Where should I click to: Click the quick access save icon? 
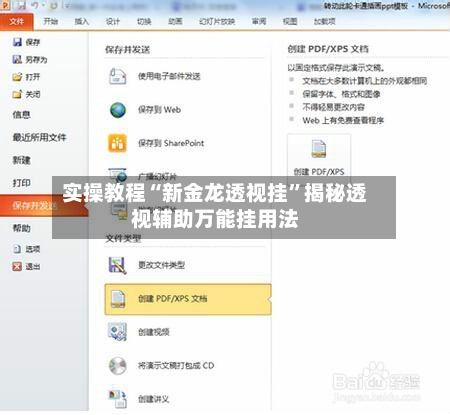[x=22, y=5]
